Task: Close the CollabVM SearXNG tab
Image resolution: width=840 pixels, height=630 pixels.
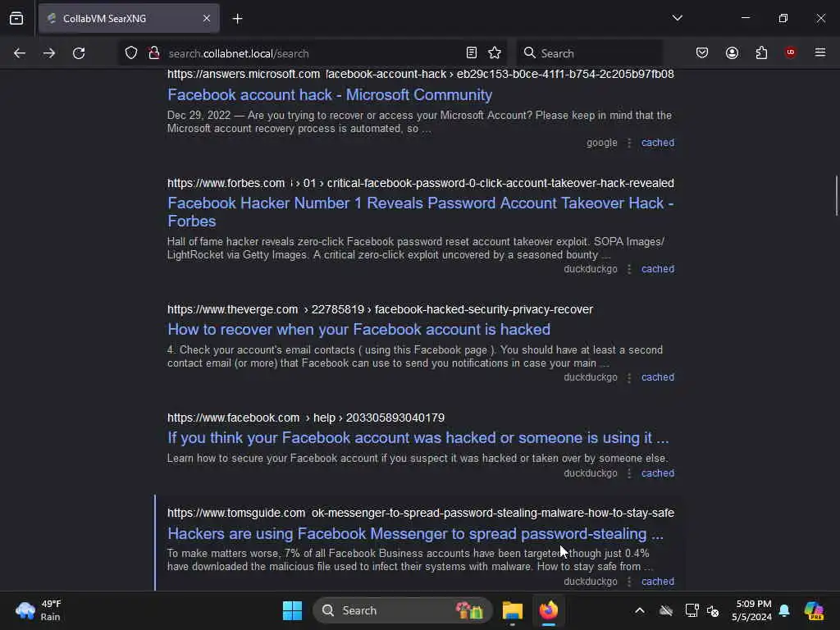Action: pyautogui.click(x=207, y=19)
